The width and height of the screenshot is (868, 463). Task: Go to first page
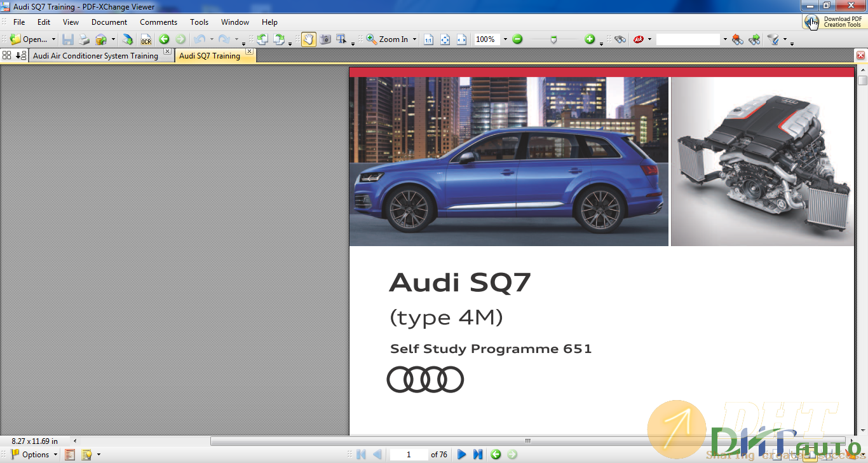click(361, 454)
